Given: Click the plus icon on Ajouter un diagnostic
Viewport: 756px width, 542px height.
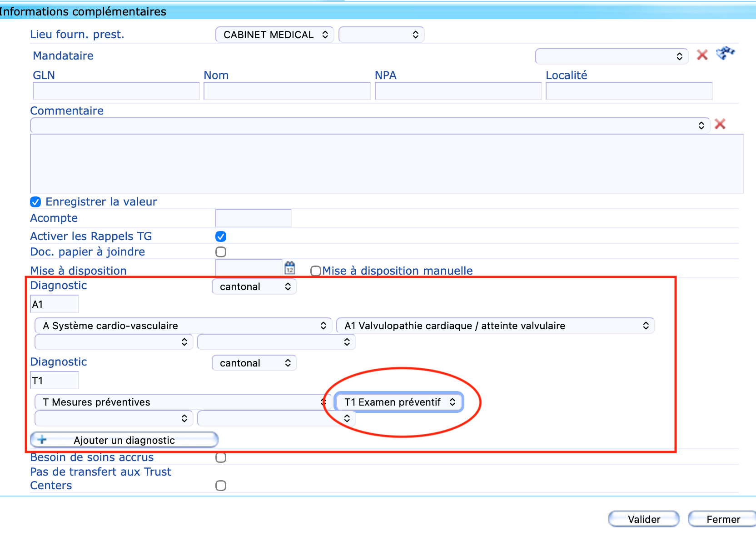Looking at the screenshot, I should (42, 440).
